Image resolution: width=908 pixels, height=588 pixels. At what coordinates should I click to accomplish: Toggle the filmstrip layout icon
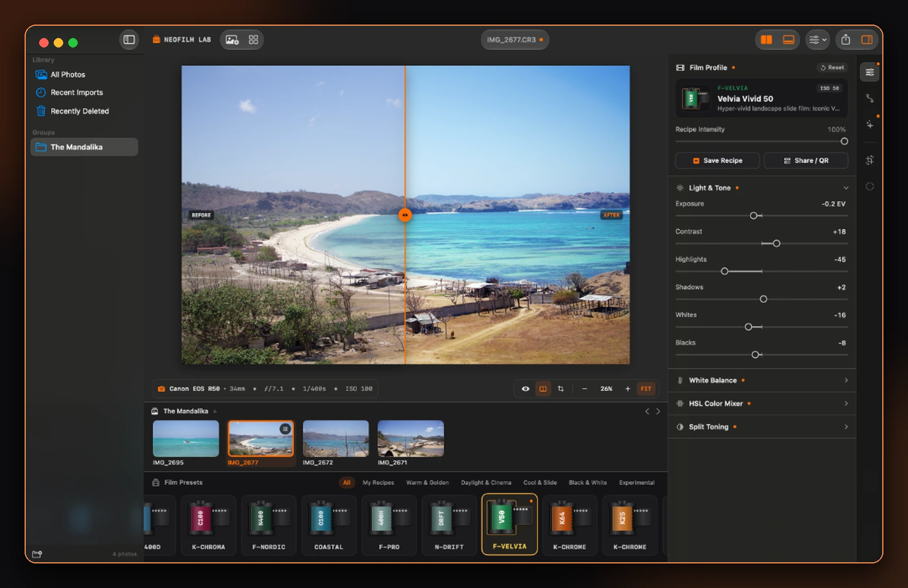pos(788,40)
